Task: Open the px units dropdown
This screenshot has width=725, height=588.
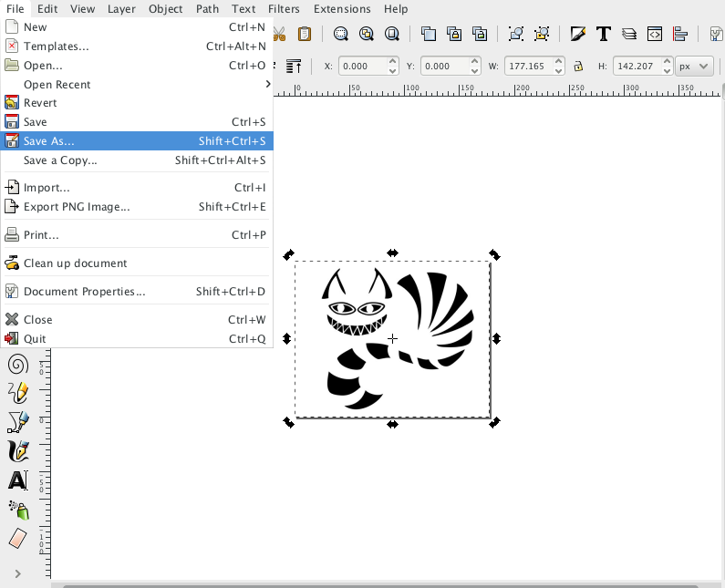Action: click(694, 67)
